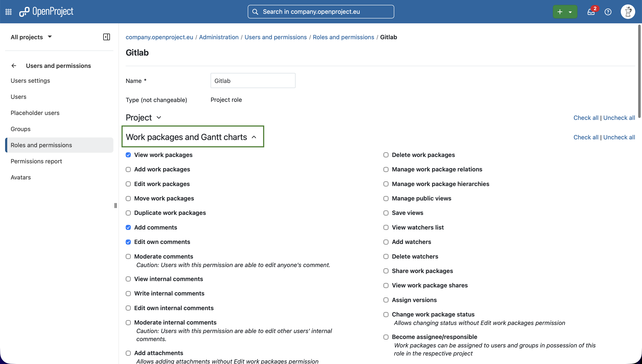Enable Write internal comments checkbox
The width and height of the screenshot is (642, 364).
point(128,294)
